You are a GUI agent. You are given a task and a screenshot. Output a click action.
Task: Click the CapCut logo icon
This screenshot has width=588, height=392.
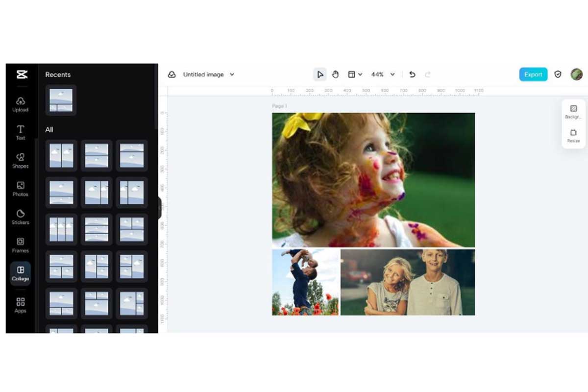22,74
